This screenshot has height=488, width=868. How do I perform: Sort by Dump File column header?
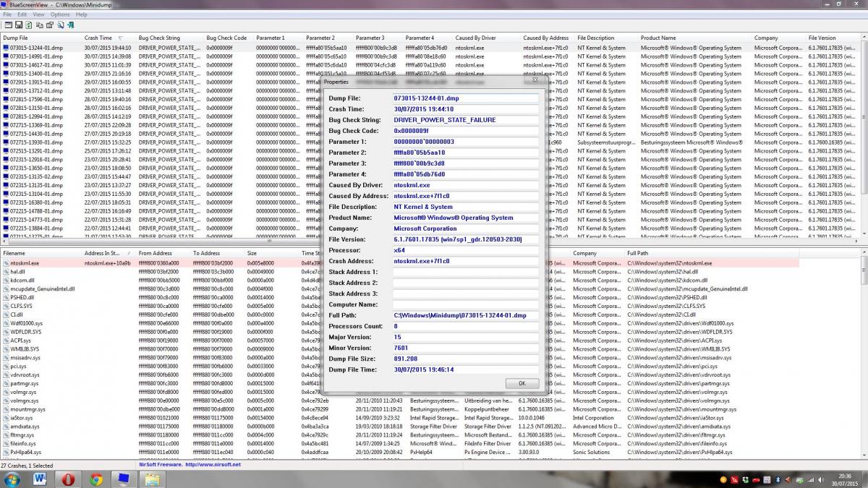pyautogui.click(x=41, y=38)
